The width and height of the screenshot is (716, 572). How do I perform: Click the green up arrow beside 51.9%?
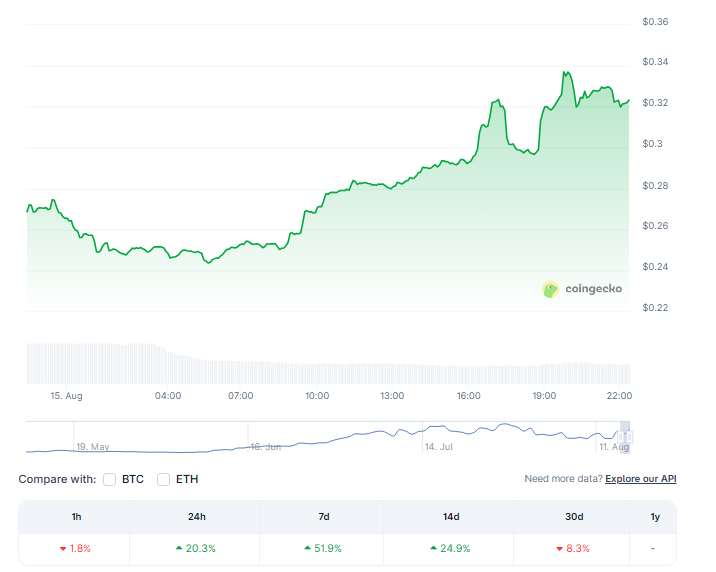[307, 548]
